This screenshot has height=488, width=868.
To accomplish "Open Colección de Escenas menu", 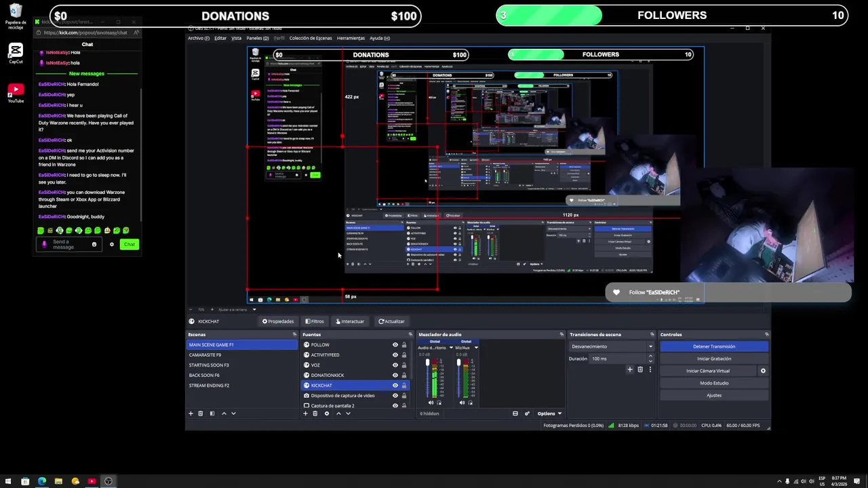I will (x=311, y=38).
